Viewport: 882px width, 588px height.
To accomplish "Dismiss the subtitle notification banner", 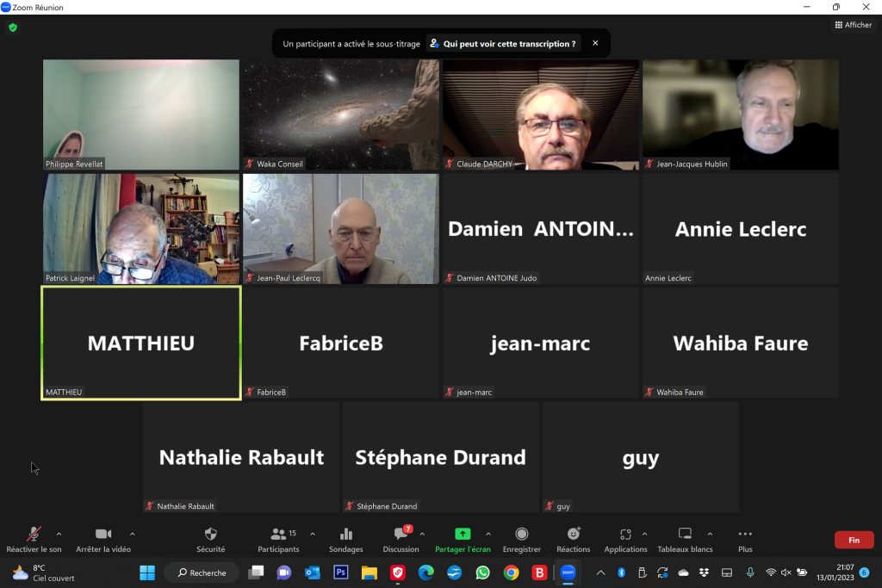I will coord(595,43).
